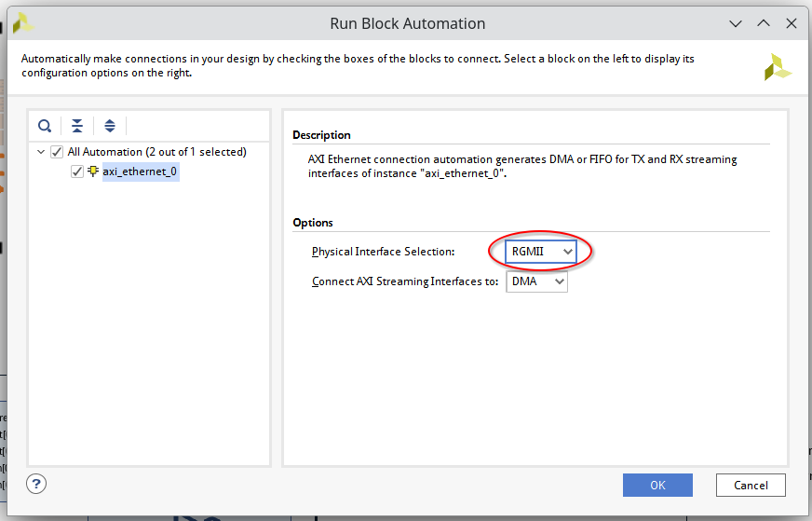
Task: Select the axi_ethernet_0 tree item
Action: click(140, 171)
